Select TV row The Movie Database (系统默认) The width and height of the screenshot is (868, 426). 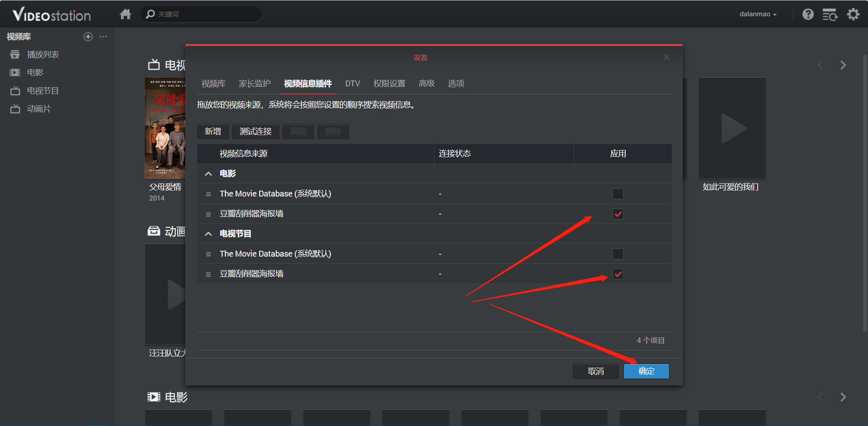[434, 254]
